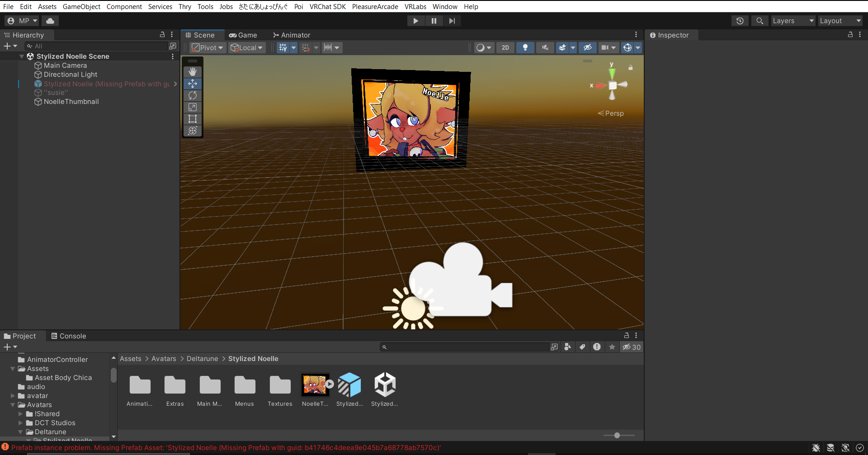Click the Step frame button
Screen dimensions: 868x455
point(452,21)
